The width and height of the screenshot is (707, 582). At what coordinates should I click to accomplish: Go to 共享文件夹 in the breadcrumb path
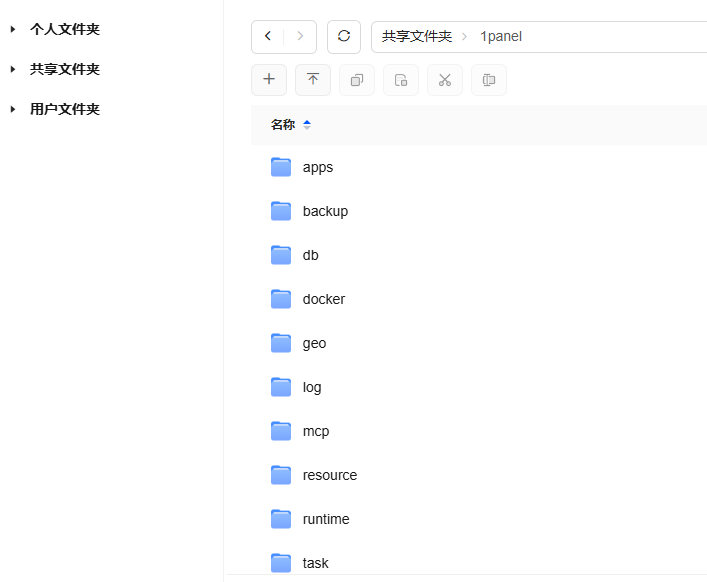416,36
